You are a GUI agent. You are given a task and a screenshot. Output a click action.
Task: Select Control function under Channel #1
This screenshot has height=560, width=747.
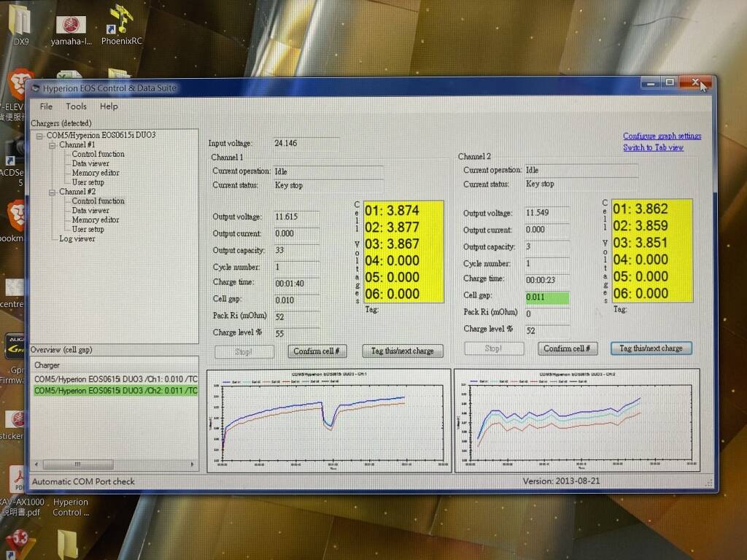pos(98,154)
